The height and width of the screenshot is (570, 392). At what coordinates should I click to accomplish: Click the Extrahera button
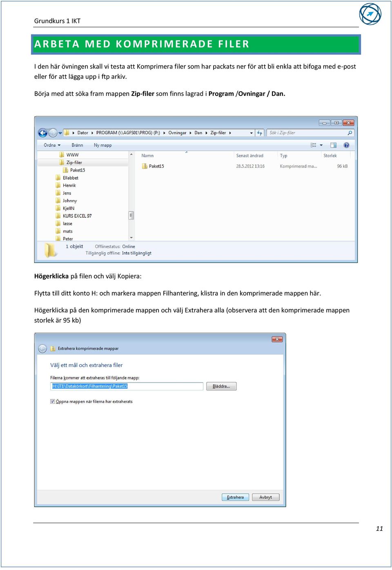click(235, 497)
